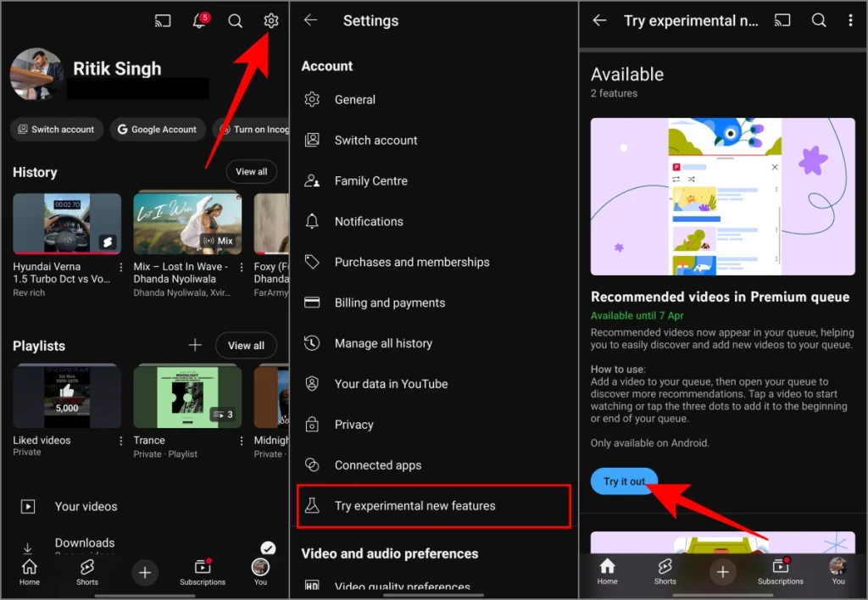Open Billing and payments
The image size is (868, 600).
click(434, 303)
